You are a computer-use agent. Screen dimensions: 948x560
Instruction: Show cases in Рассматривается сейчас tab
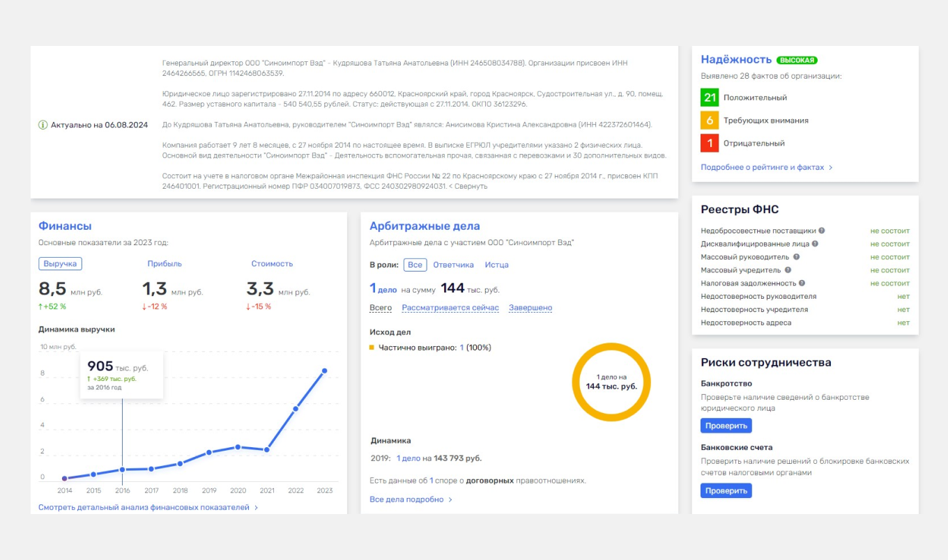pos(450,308)
